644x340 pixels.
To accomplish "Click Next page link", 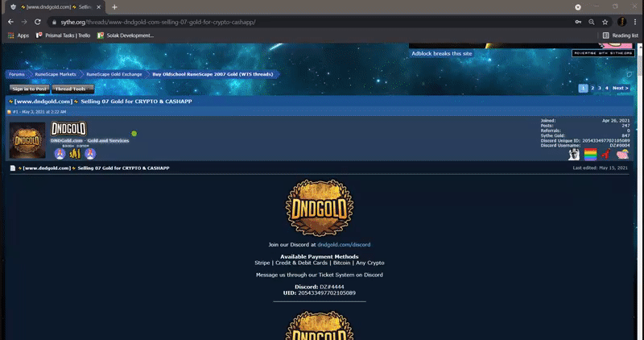I will 620,88.
